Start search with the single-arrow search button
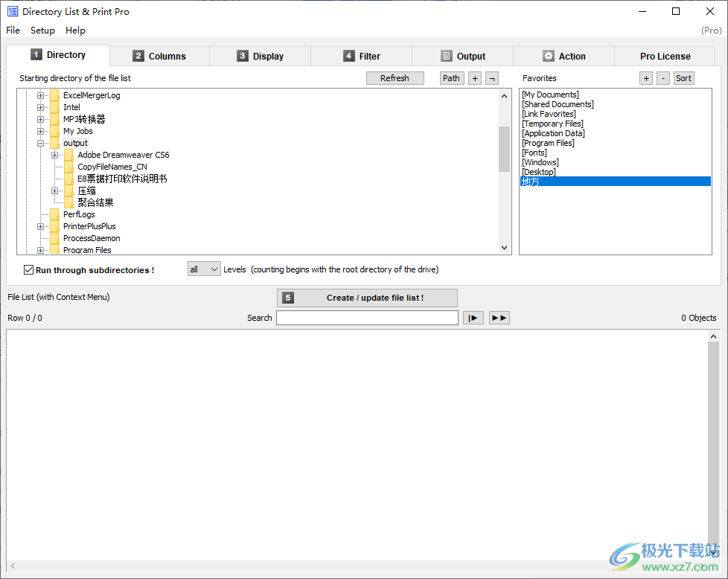Viewport: 728px width, 579px height. (473, 317)
